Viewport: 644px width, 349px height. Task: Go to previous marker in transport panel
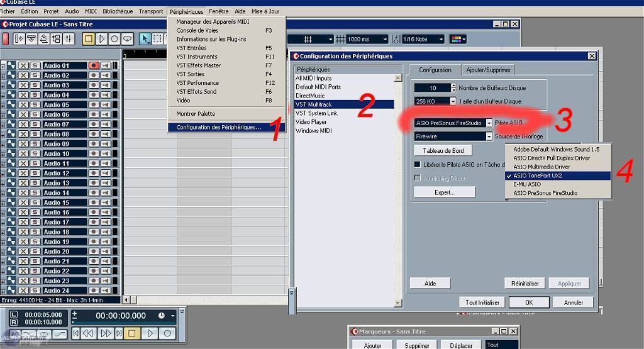click(x=76, y=333)
